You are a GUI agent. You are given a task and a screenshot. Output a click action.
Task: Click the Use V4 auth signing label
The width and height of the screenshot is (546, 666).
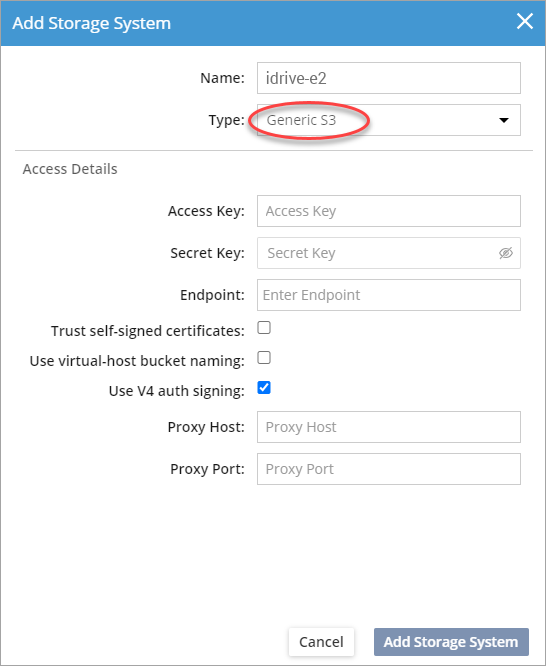[x=177, y=391]
